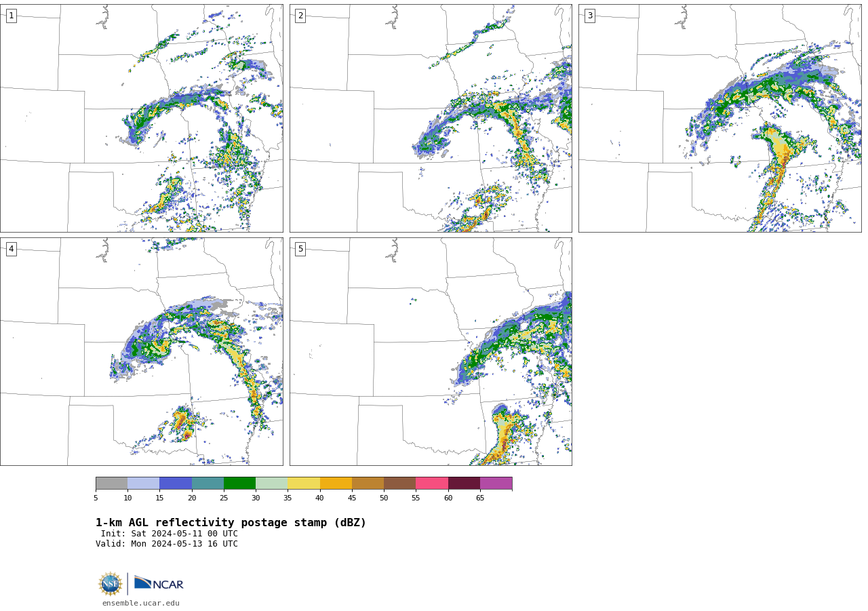The height and width of the screenshot is (611, 868).
Task: Click the gray 5-10 dBZ swatch
Action: click(x=111, y=483)
